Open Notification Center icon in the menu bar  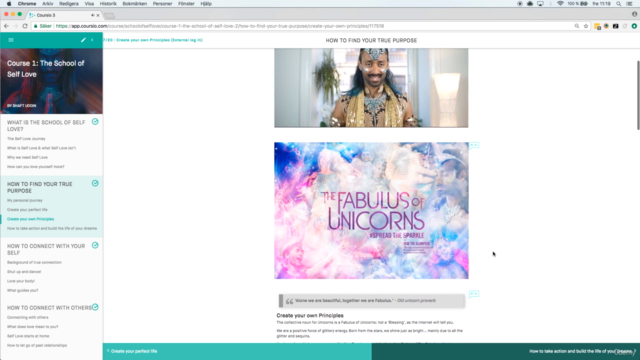(x=630, y=4)
